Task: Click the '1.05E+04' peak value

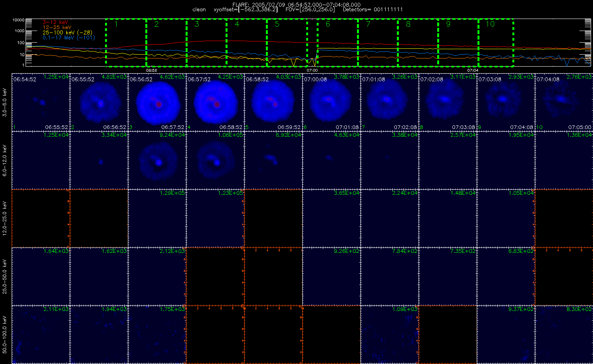Action: coord(521,193)
